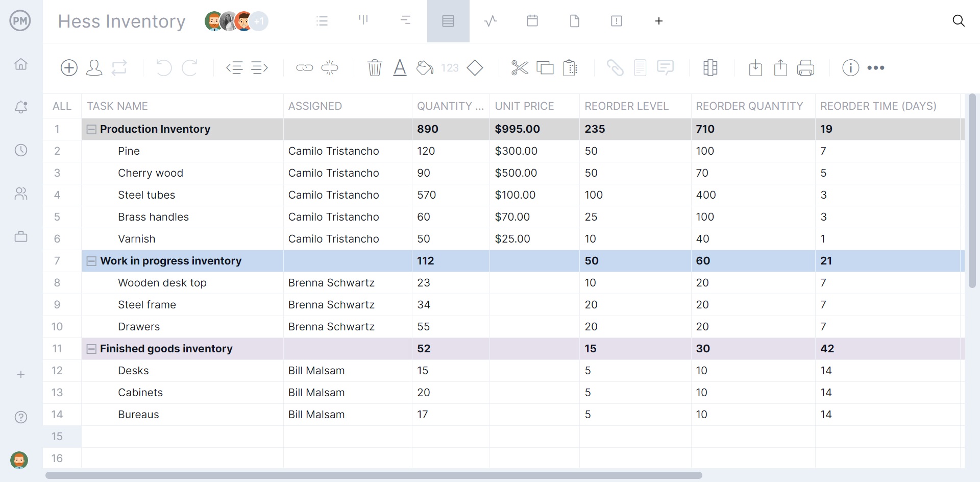Click the assign person toolbar icon

tap(94, 68)
